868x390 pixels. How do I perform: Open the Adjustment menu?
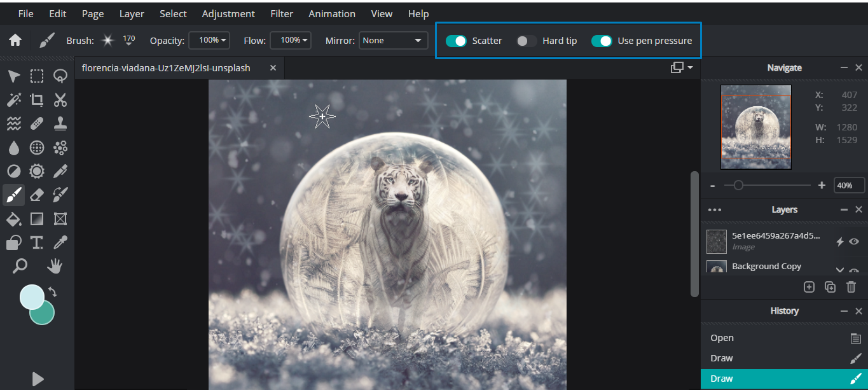tap(228, 13)
